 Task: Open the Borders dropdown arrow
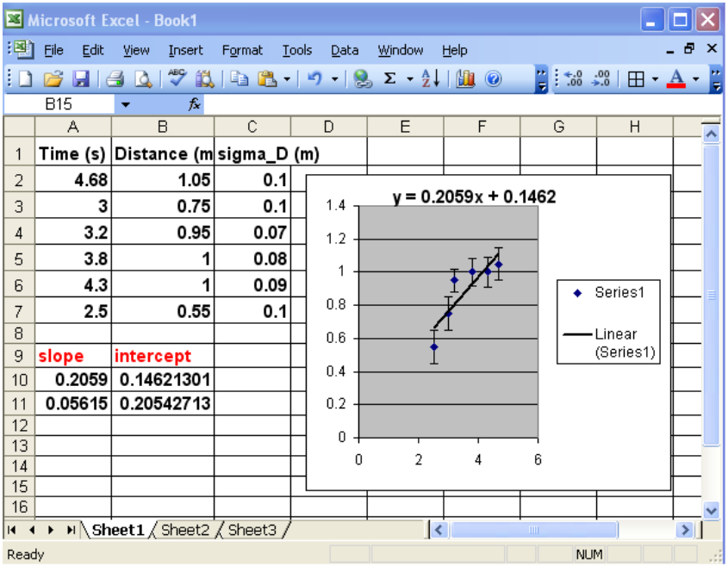[655, 79]
